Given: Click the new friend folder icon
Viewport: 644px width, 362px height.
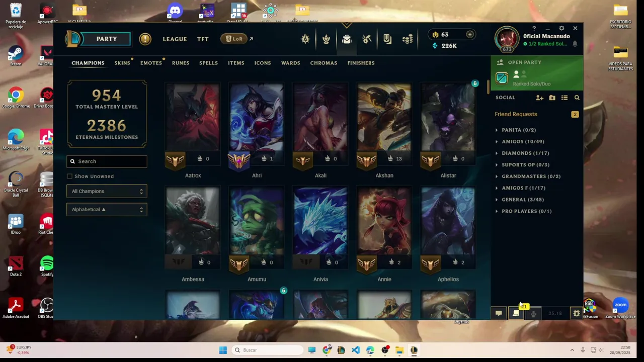Looking at the screenshot, I should [552, 98].
